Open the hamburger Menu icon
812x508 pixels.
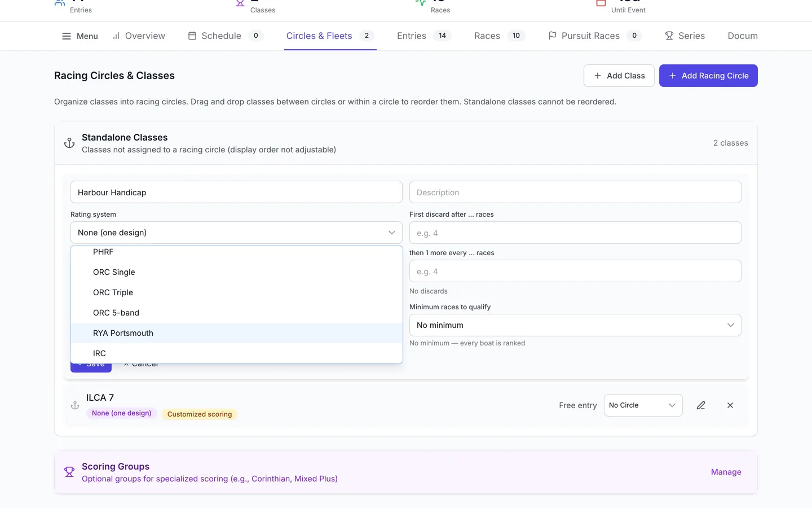click(x=67, y=36)
